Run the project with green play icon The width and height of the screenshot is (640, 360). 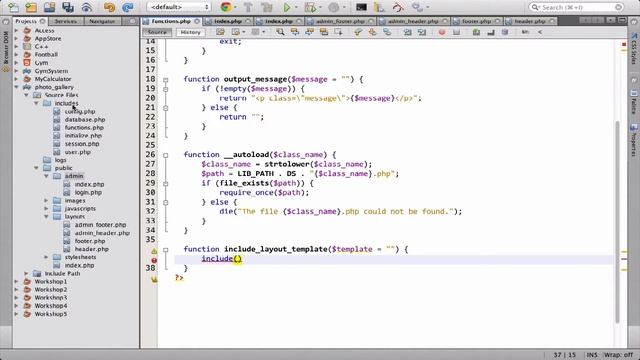point(287,7)
